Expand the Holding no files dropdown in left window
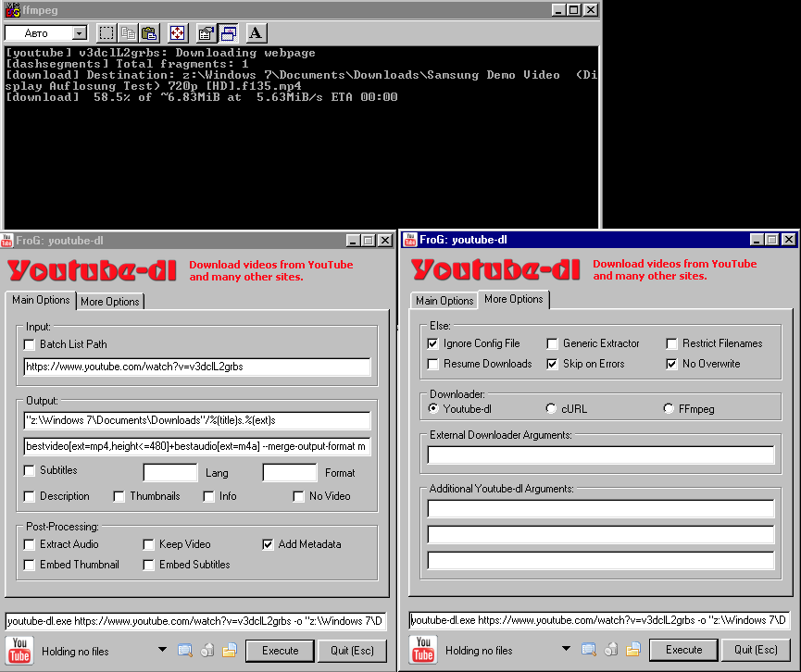The image size is (801, 672). point(162,650)
